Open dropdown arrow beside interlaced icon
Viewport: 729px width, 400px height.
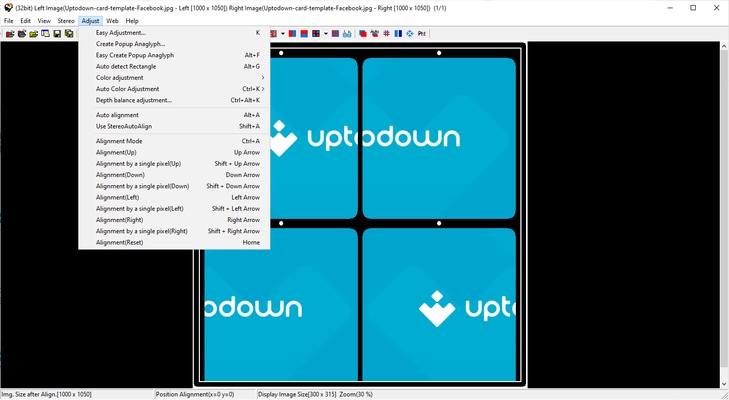point(282,33)
